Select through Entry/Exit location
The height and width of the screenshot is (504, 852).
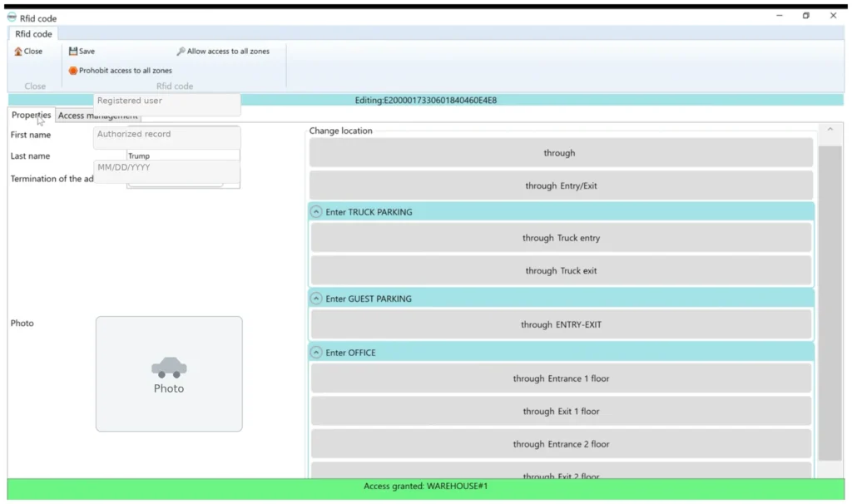[x=561, y=185]
